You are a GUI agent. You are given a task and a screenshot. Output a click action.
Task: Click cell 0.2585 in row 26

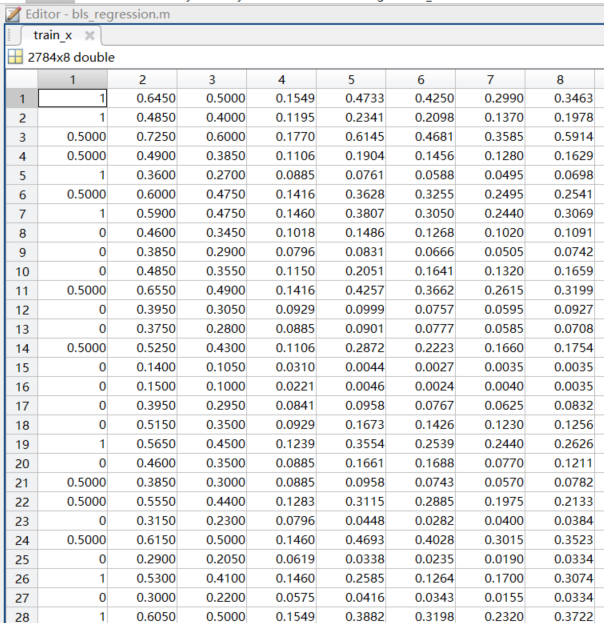(x=351, y=578)
